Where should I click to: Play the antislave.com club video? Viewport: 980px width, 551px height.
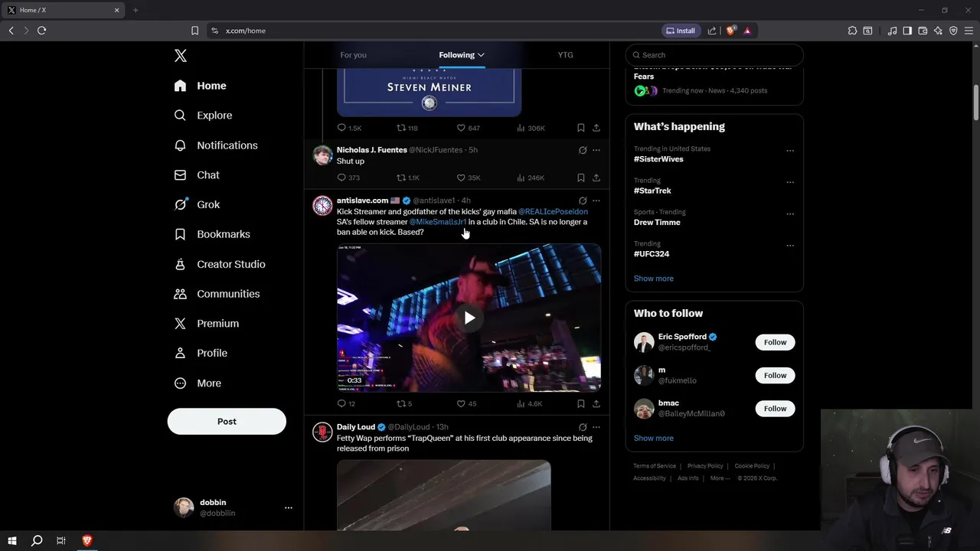pyautogui.click(x=469, y=318)
